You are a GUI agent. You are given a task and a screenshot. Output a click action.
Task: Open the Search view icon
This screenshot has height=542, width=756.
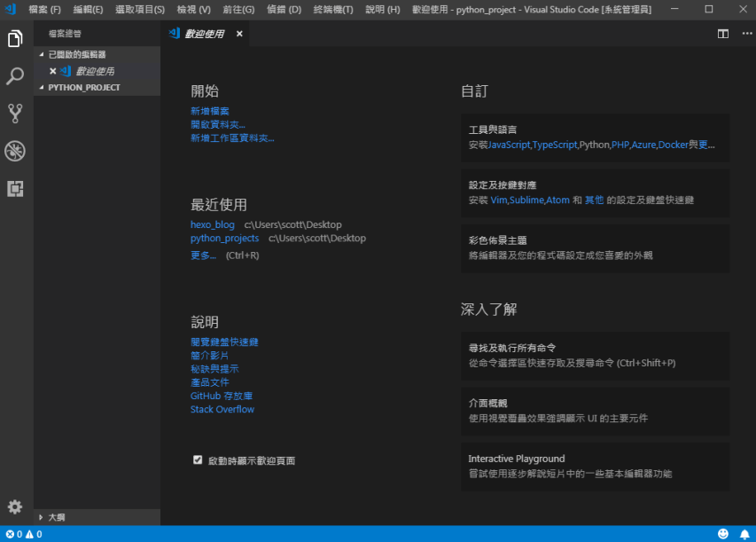(15, 75)
